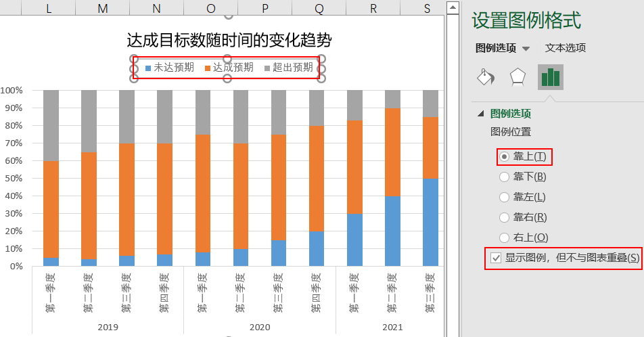Collapse the 图例选项 section triangle

[481, 114]
